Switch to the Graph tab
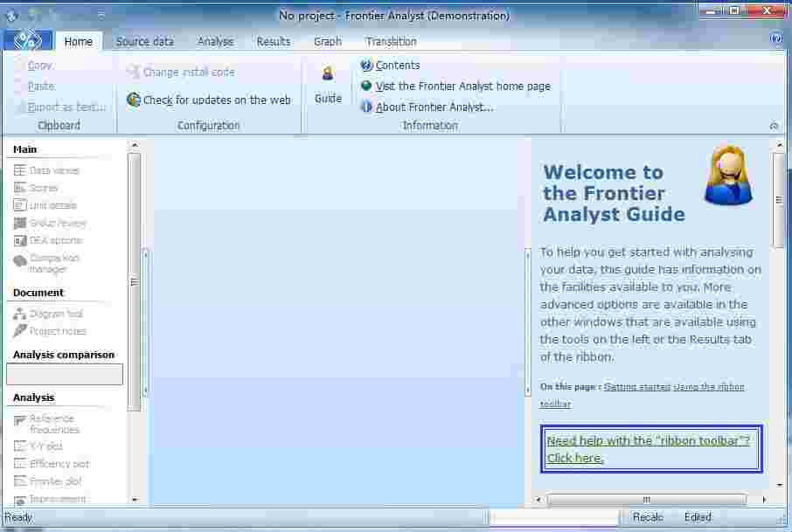This screenshot has height=532, width=792. pyautogui.click(x=327, y=41)
